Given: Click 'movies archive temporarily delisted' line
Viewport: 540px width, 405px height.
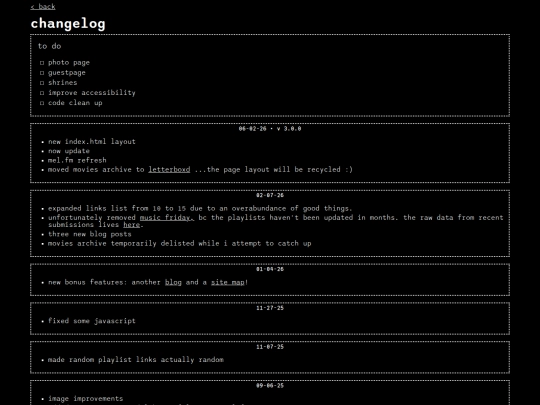Looking at the screenshot, I should click(x=179, y=243).
